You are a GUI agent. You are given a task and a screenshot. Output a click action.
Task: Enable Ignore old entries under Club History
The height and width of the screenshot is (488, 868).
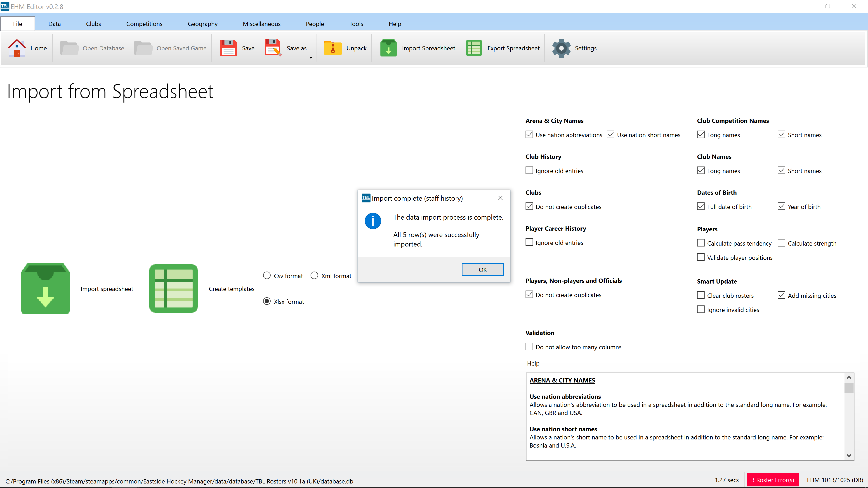tap(529, 170)
